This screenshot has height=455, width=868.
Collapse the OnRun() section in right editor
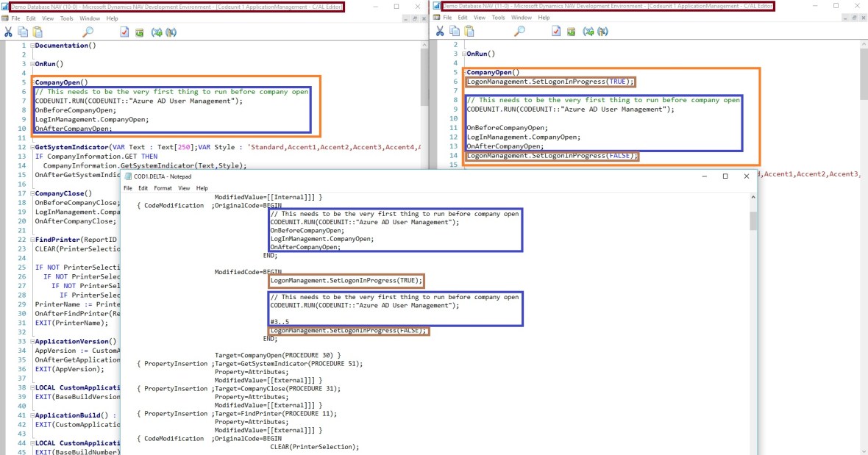coord(463,54)
